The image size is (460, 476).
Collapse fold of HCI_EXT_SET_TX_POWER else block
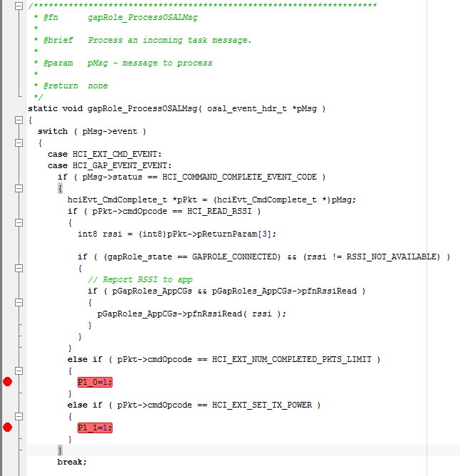tap(19, 416)
